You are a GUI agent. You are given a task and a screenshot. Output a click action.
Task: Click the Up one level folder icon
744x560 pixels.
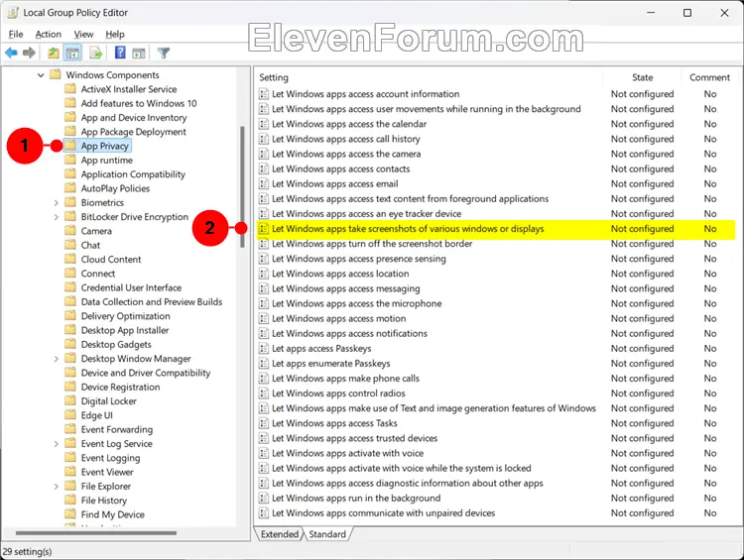54,54
